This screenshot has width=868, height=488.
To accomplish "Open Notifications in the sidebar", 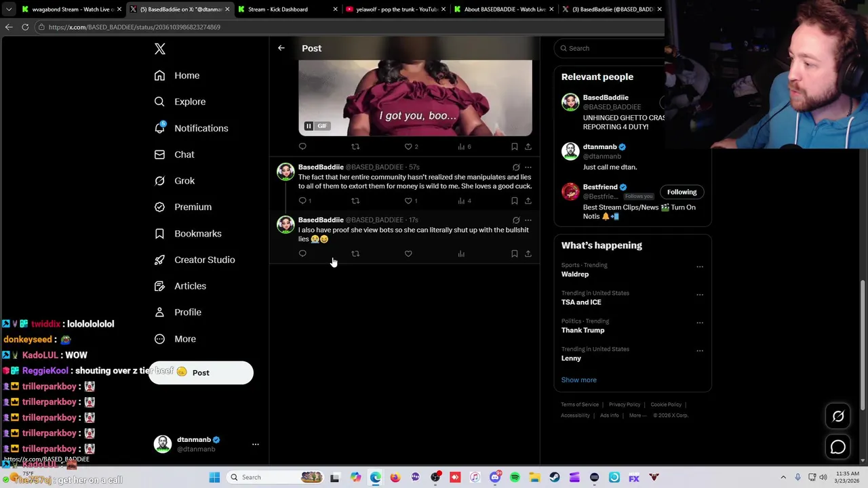I will (191, 128).
